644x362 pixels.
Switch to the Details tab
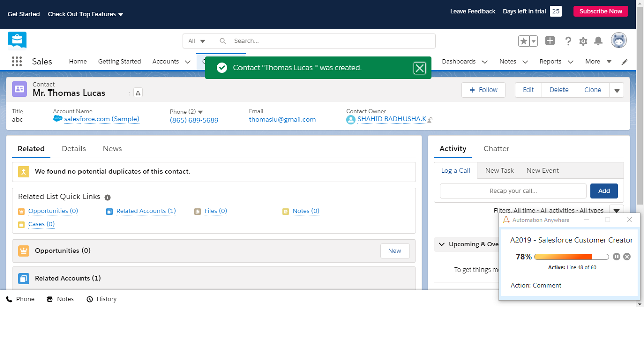tap(74, 149)
